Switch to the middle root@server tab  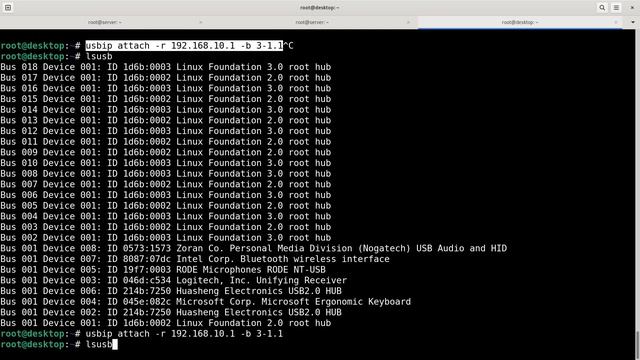pyautogui.click(x=312, y=22)
